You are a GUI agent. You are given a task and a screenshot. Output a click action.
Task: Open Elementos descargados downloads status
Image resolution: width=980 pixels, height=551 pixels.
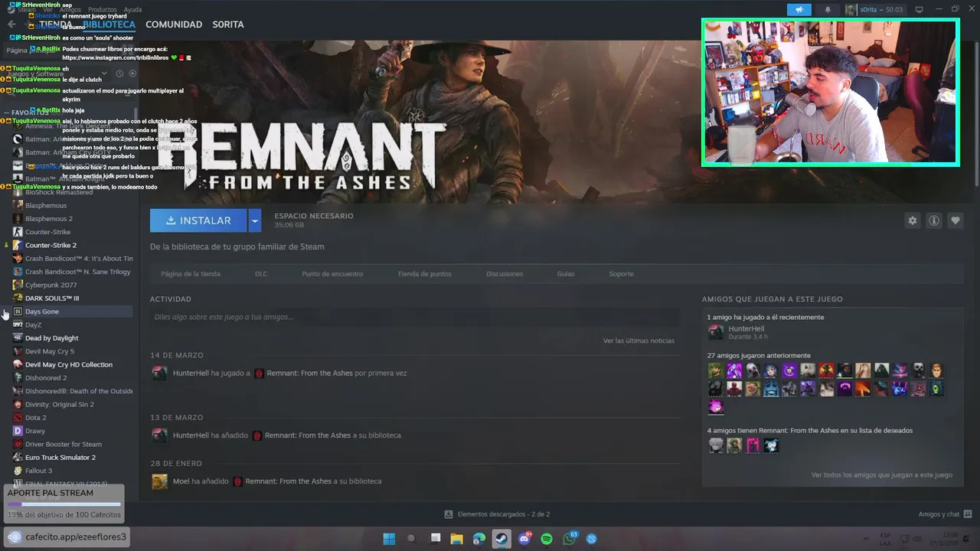click(497, 514)
